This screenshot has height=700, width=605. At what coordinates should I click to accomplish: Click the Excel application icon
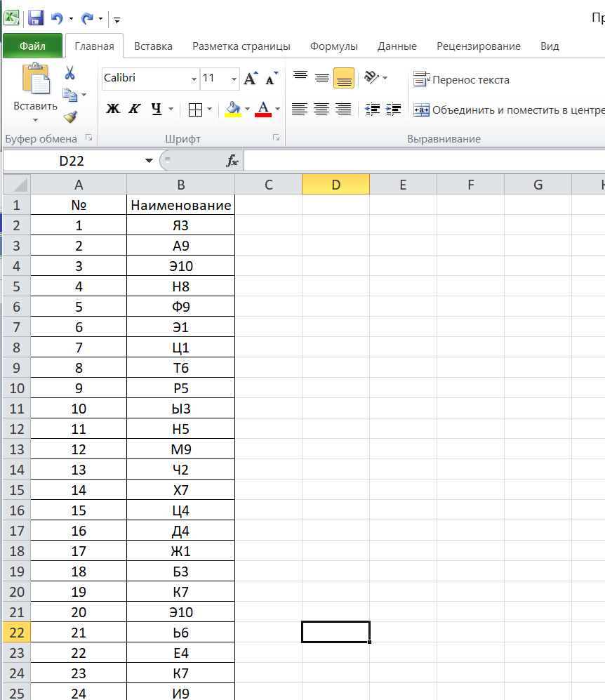coord(11,18)
